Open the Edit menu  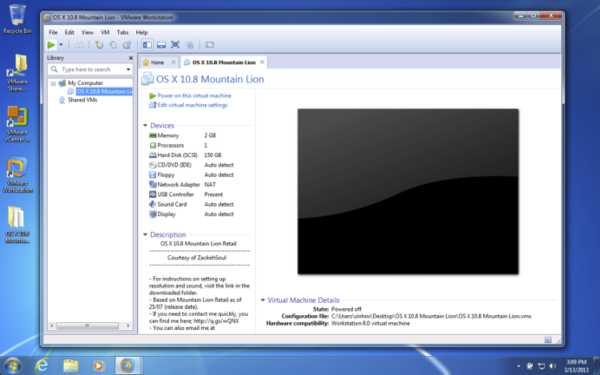(x=69, y=33)
